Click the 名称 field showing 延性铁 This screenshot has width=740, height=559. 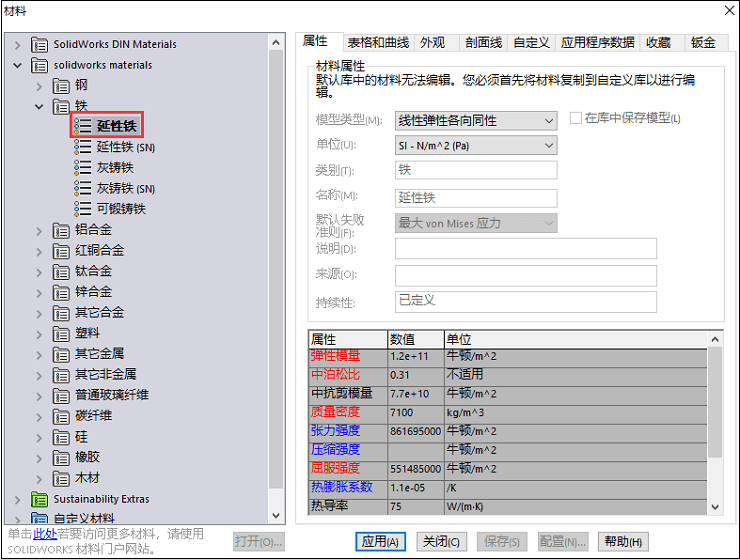[x=476, y=198]
